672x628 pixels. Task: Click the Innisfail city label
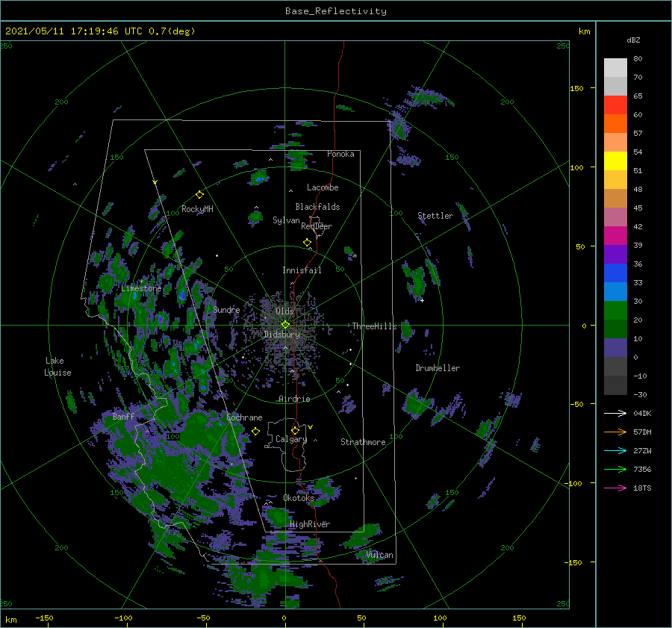pyautogui.click(x=302, y=270)
